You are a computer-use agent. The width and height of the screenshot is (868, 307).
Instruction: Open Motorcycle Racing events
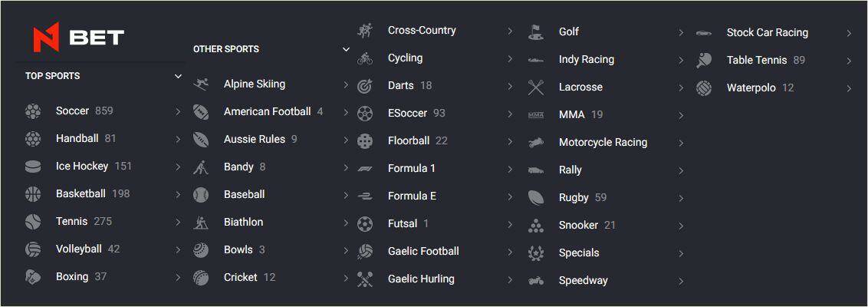click(607, 143)
